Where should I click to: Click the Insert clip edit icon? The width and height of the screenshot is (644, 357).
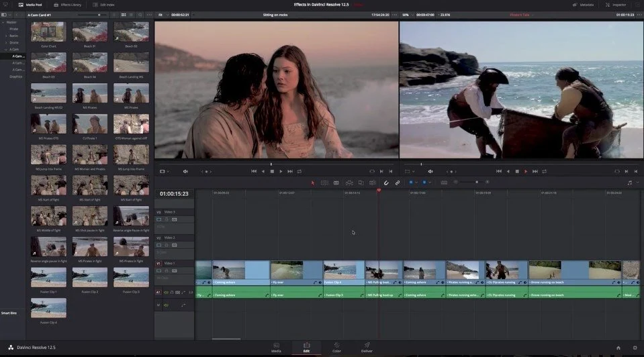tap(349, 183)
